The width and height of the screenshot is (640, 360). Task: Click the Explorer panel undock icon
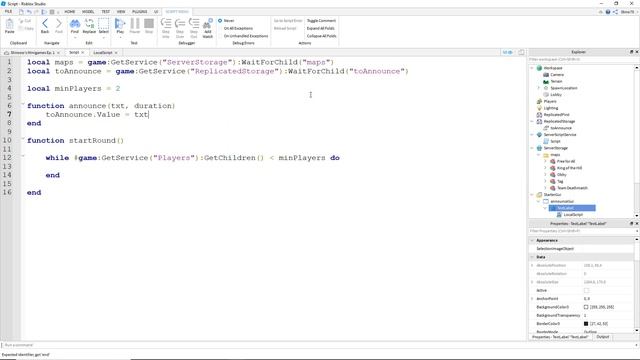[x=631, y=52]
